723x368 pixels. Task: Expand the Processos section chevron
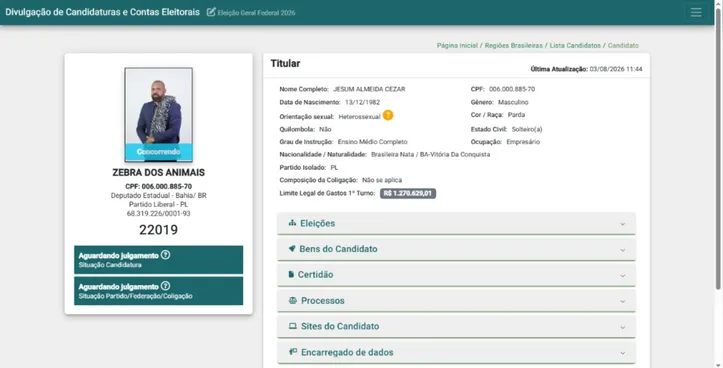[622, 302]
